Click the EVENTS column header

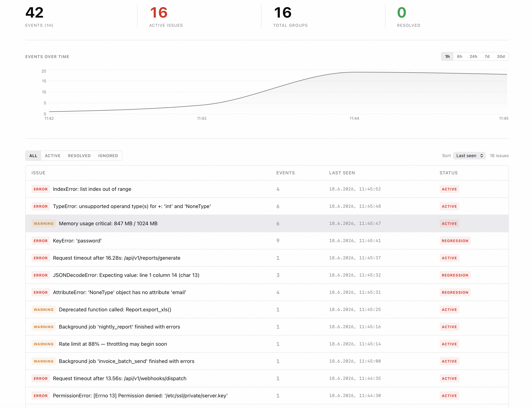click(x=285, y=173)
